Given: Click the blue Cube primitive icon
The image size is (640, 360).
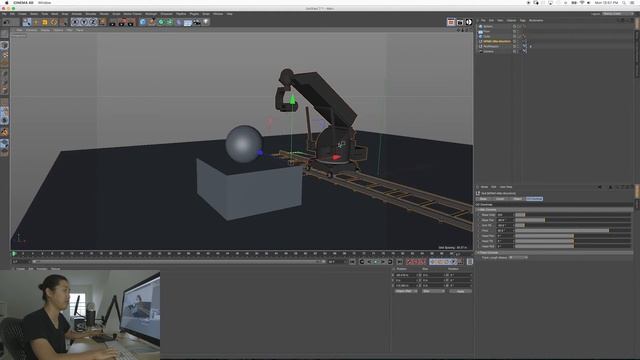Looking at the screenshot, I should tap(143, 22).
